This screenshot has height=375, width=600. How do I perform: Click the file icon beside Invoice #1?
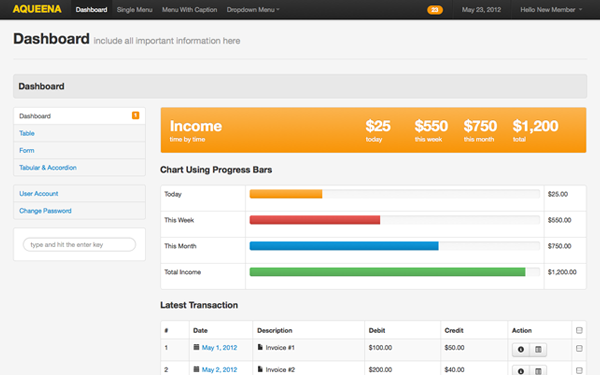click(260, 347)
